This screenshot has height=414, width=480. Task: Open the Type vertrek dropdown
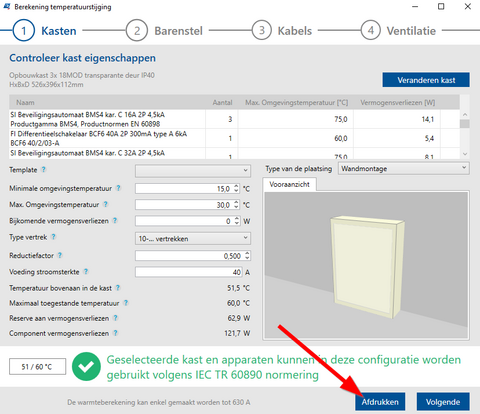point(193,239)
